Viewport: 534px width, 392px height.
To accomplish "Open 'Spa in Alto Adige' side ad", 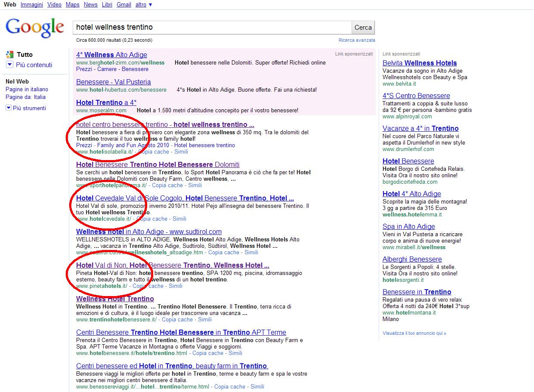I will 409,226.
